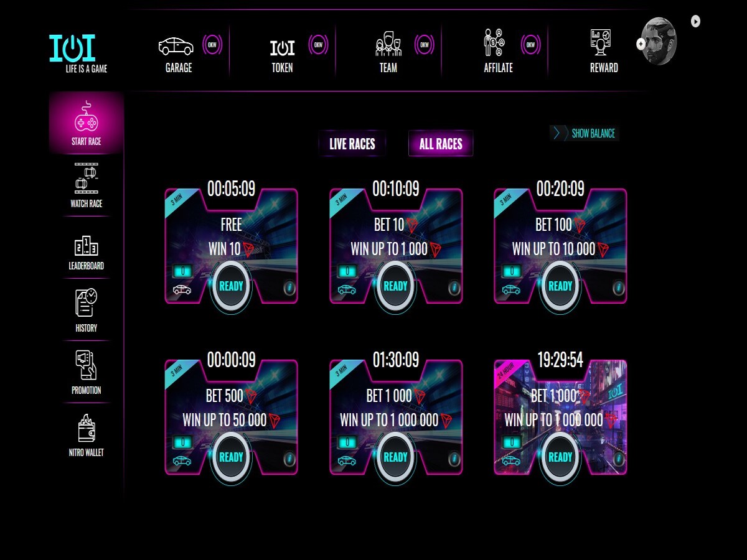The image size is (747, 560).
Task: Click WIN UP TO 10 000 text
Action: click(553, 249)
